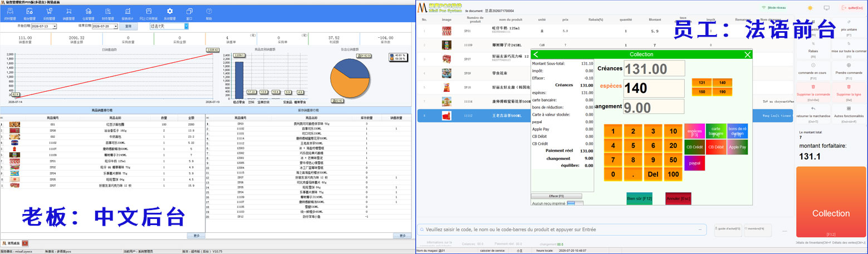Image resolution: width=868 pixels, height=254 pixels.
Task: Click quick amount 190 button
Action: coord(723,91)
